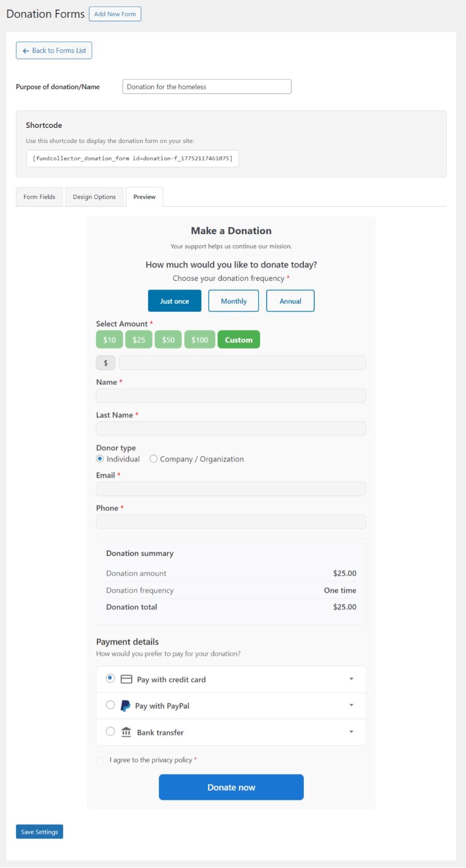Check the privacy policy agreement checkbox

[99, 760]
